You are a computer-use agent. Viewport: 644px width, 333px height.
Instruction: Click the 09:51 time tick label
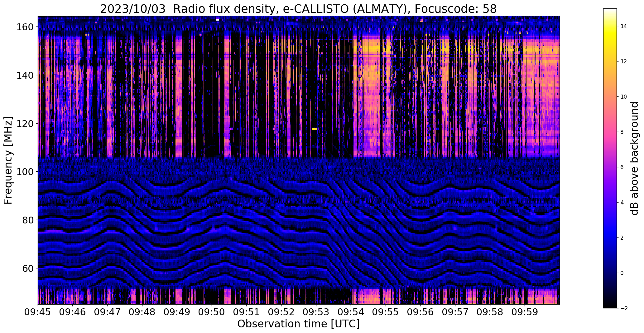pyautogui.click(x=247, y=312)
